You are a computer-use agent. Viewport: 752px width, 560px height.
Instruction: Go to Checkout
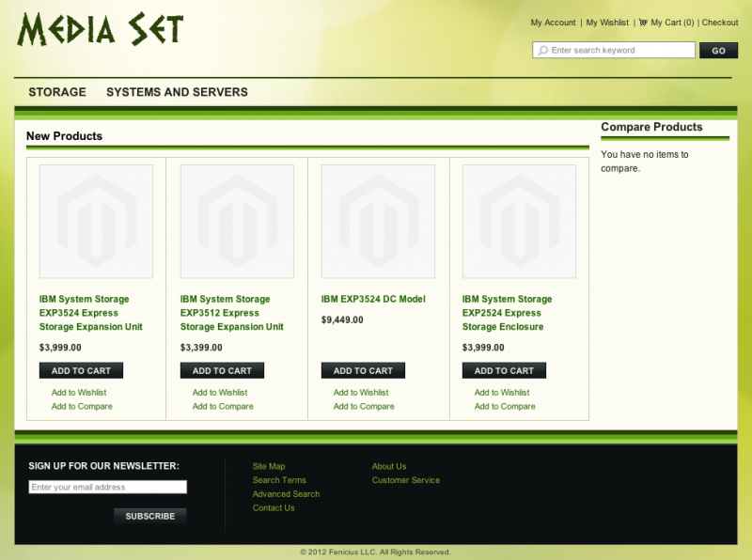click(720, 23)
